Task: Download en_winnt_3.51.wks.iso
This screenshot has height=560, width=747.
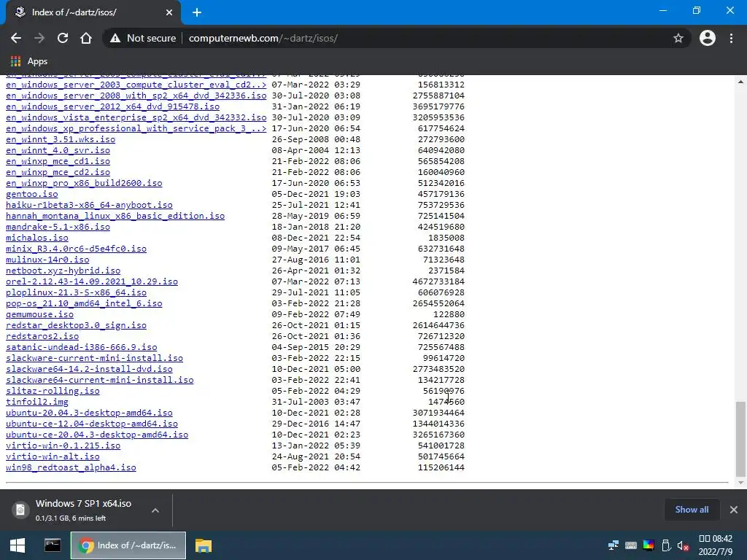Action: tap(61, 139)
